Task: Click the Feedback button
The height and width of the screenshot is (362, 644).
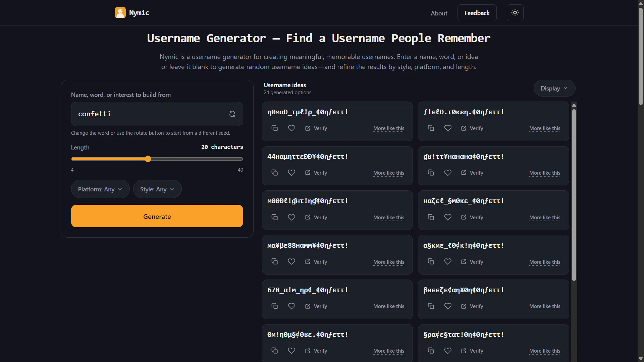Action: tap(477, 13)
